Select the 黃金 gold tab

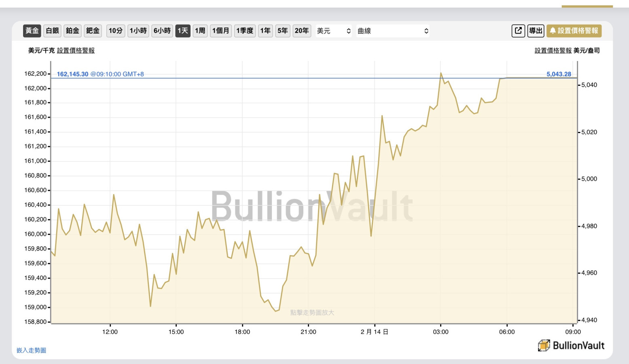pos(32,31)
